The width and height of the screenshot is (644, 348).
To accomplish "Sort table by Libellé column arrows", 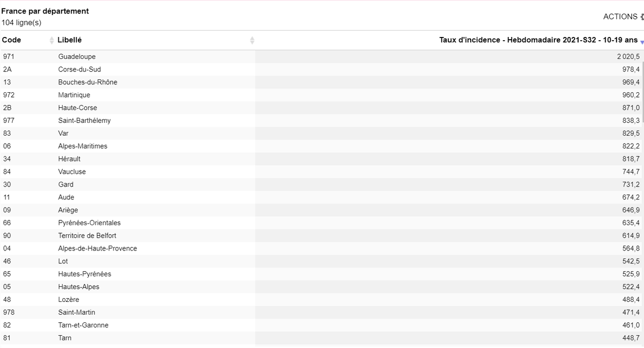I will 252,40.
